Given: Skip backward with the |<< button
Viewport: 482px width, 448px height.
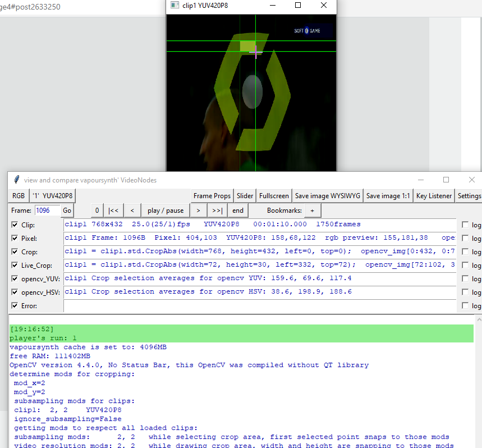Looking at the screenshot, I should pos(113,211).
